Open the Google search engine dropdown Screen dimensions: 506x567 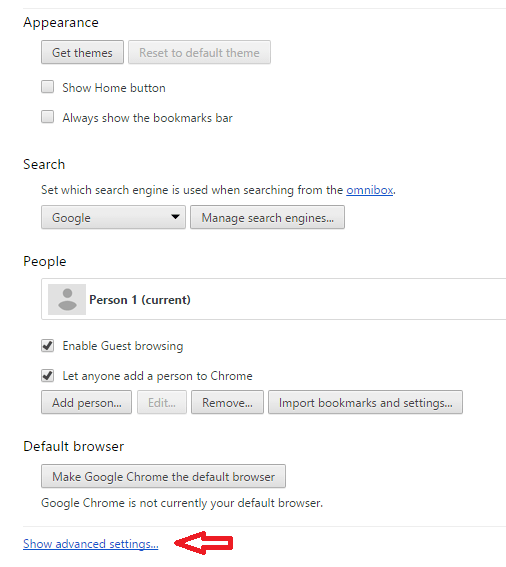pyautogui.click(x=113, y=217)
